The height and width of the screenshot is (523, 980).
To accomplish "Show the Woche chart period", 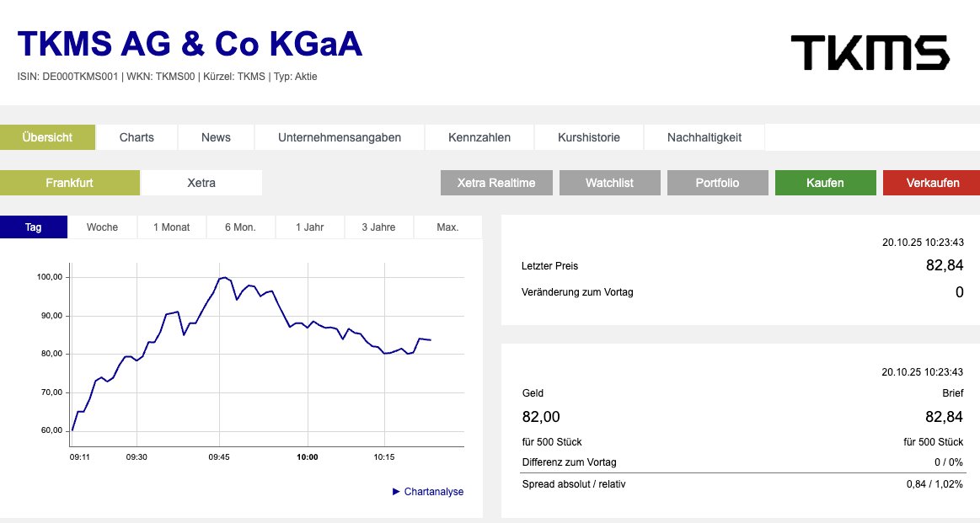I will 102,227.
